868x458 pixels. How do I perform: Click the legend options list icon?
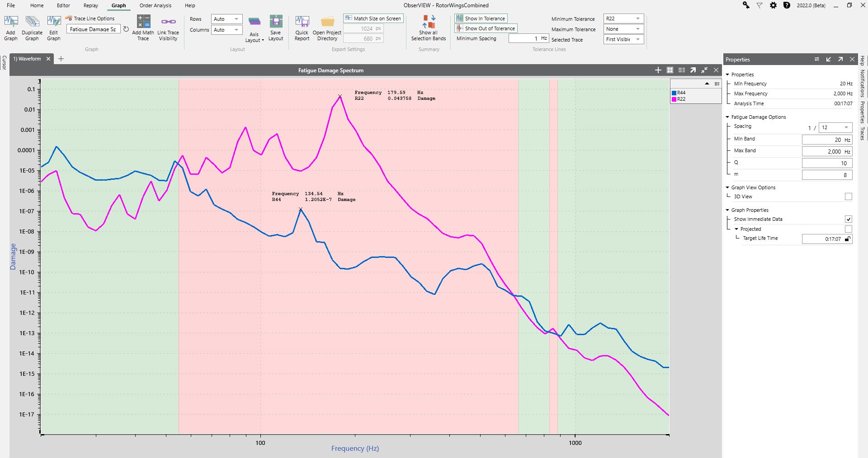[x=717, y=84]
